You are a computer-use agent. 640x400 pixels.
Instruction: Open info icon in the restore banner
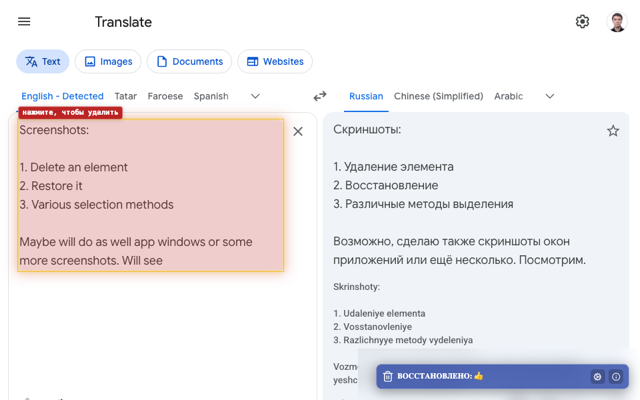616,377
